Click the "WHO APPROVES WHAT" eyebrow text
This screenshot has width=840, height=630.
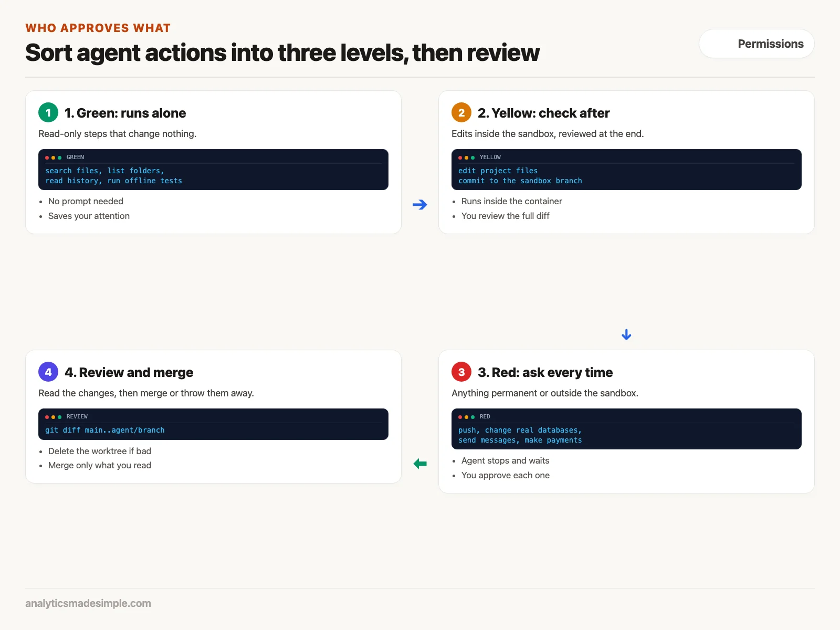(x=98, y=28)
